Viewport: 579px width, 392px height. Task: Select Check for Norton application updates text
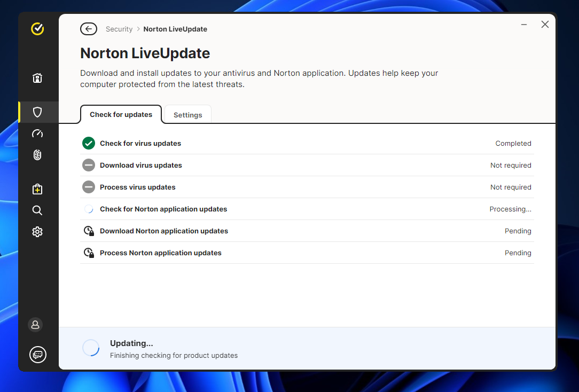point(163,209)
